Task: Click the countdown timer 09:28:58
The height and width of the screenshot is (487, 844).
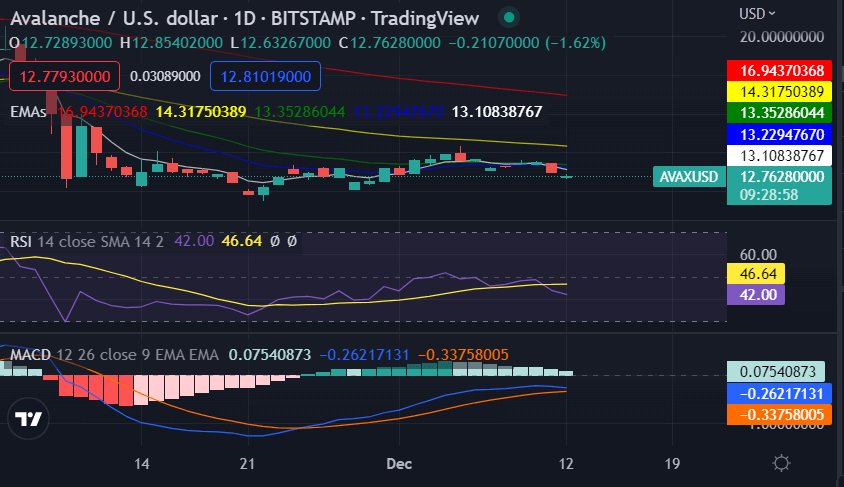Action: tap(769, 195)
